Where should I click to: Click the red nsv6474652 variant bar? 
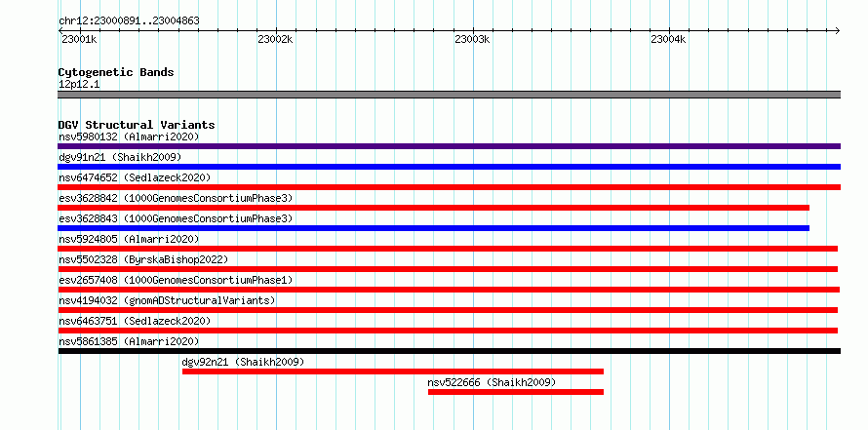coord(449,187)
